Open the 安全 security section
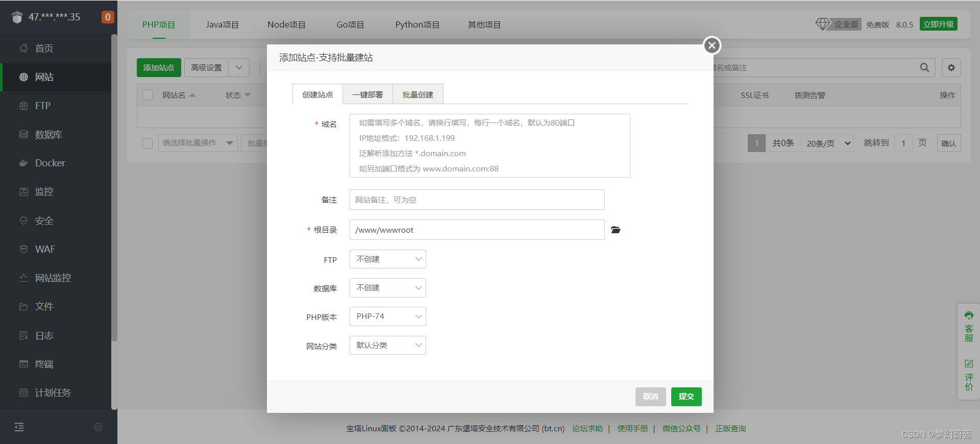The width and height of the screenshot is (980, 444). [55, 220]
